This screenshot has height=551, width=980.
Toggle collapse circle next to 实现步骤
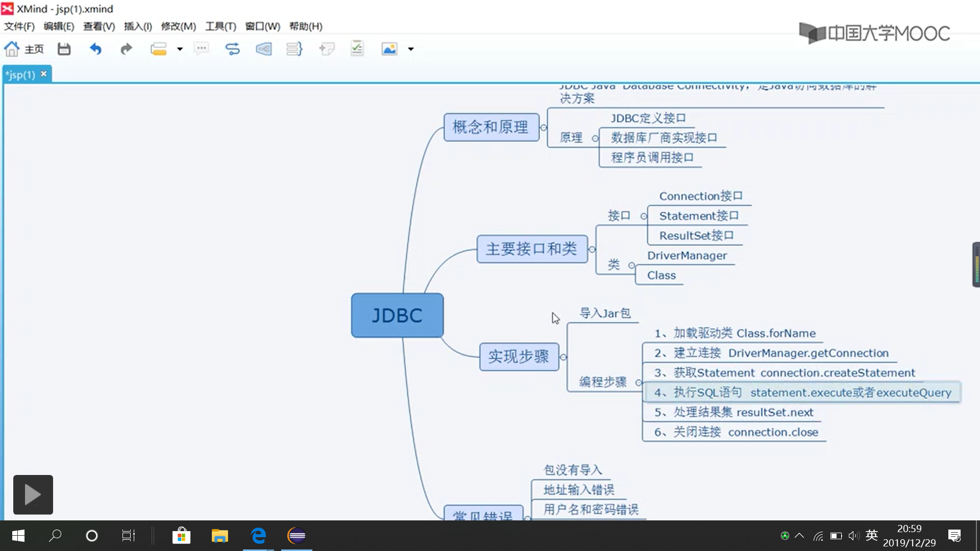pos(563,357)
